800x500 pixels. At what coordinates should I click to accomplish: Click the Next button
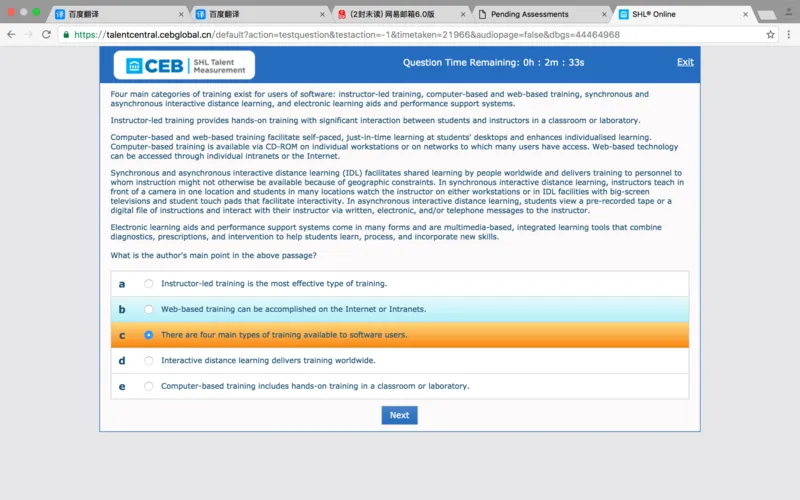[x=399, y=415]
